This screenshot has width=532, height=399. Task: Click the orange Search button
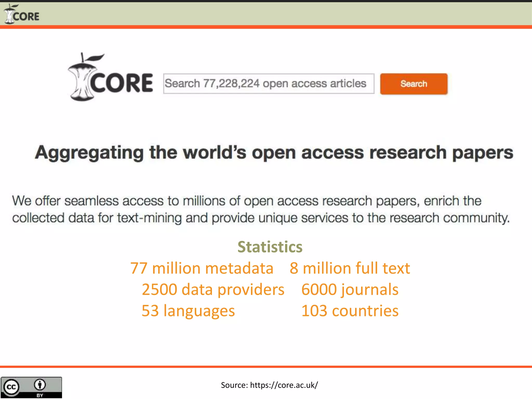click(414, 84)
